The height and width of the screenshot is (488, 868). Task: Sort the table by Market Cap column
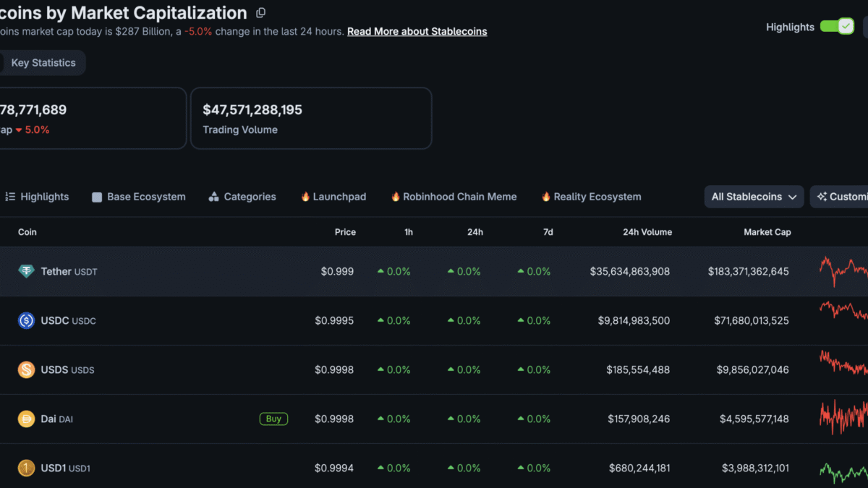[x=767, y=232]
